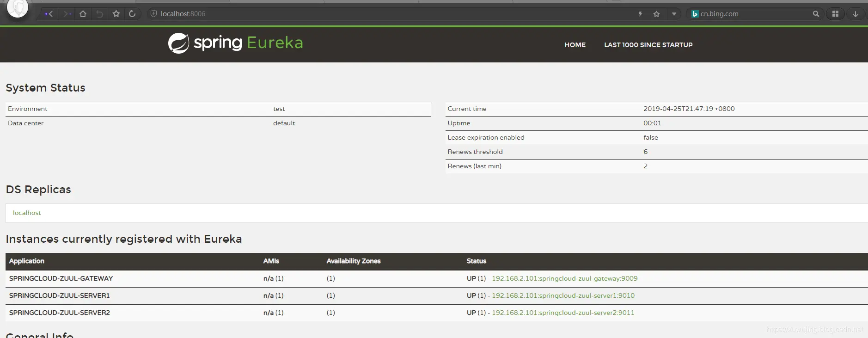Click the Spring Eureka logo
Image resolution: width=868 pixels, height=338 pixels.
[235, 43]
